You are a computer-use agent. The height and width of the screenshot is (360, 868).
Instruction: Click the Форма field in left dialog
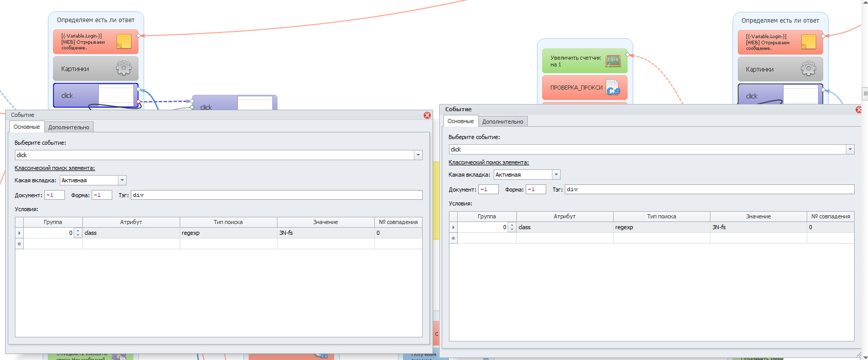[102, 195]
